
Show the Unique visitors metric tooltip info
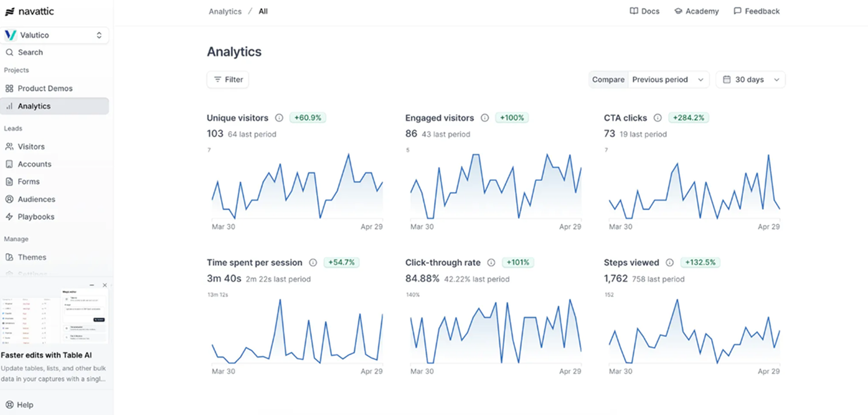(x=278, y=117)
